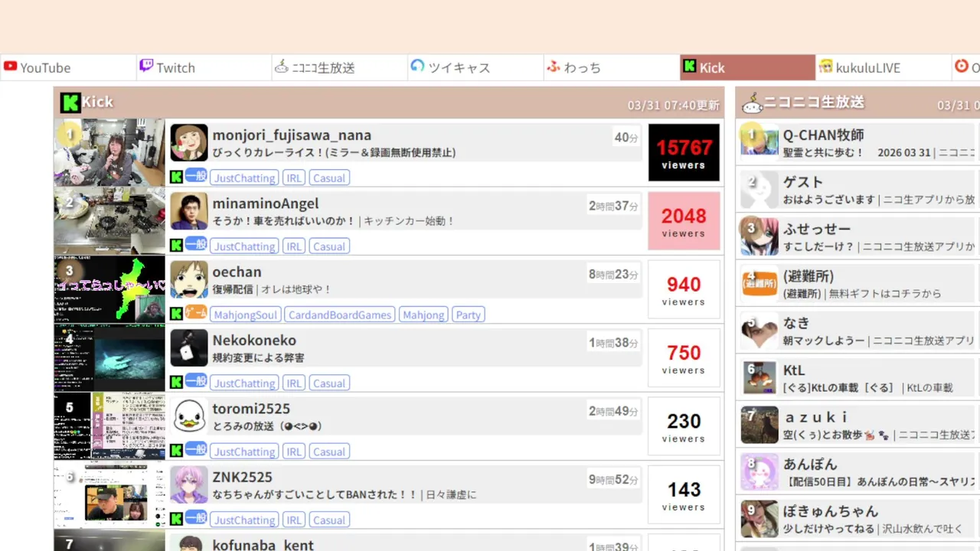Open oechan channel name link
The image size is (980, 551).
237,272
